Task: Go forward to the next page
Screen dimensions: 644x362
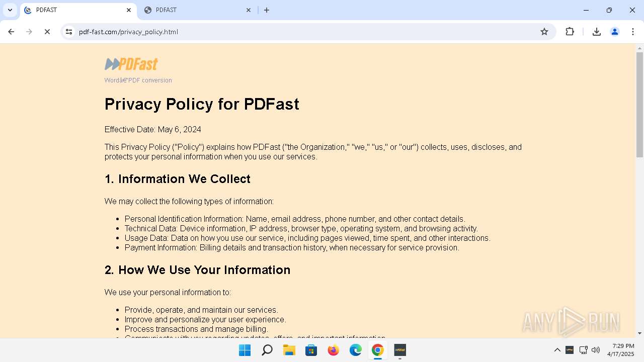Action: coord(29,32)
